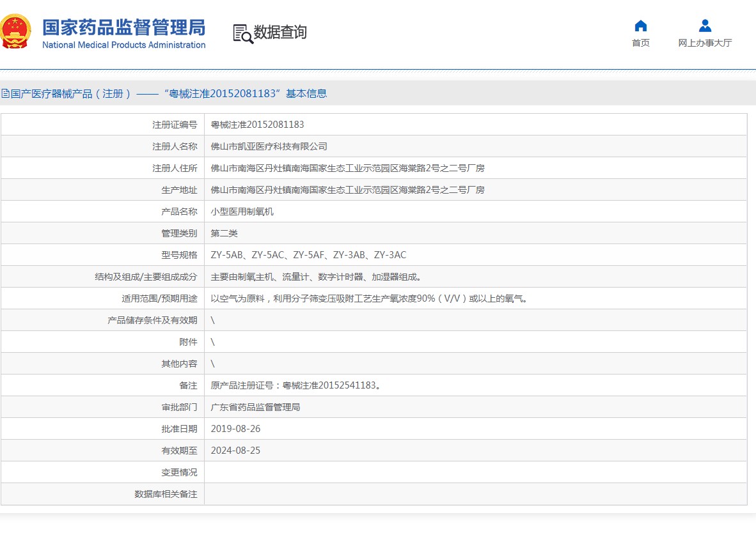Click the national emblem logo icon
The width and height of the screenshot is (756, 533).
(x=15, y=31)
